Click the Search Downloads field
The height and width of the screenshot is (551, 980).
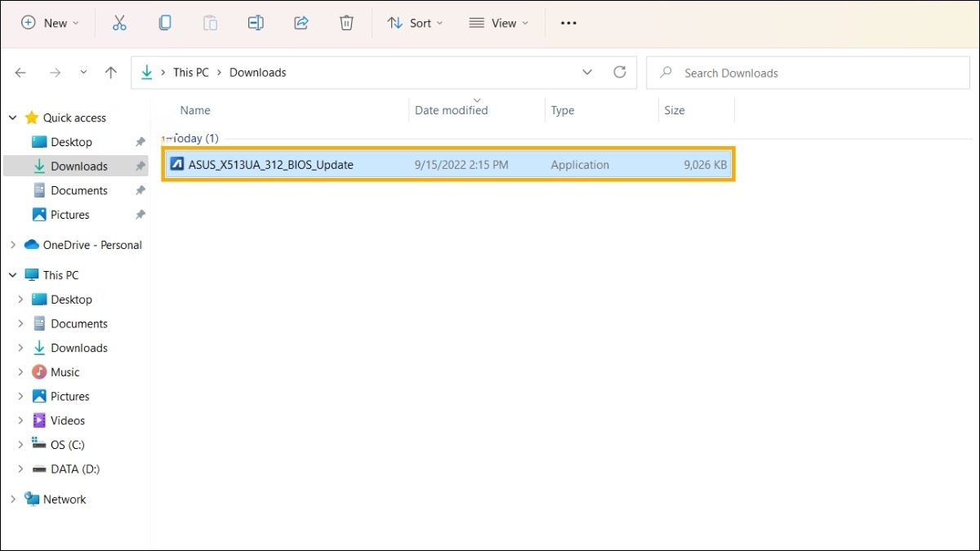click(x=808, y=73)
